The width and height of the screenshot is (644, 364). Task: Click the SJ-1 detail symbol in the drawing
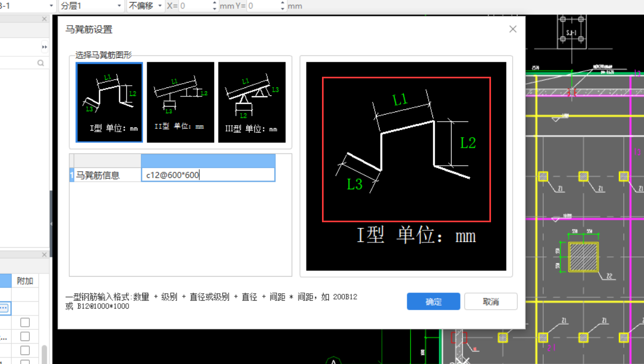tap(571, 31)
